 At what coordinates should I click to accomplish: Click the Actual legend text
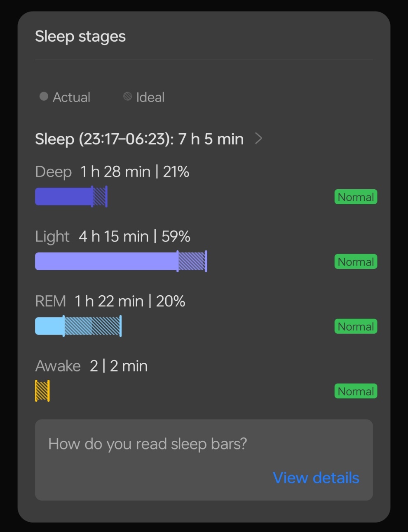tap(71, 97)
